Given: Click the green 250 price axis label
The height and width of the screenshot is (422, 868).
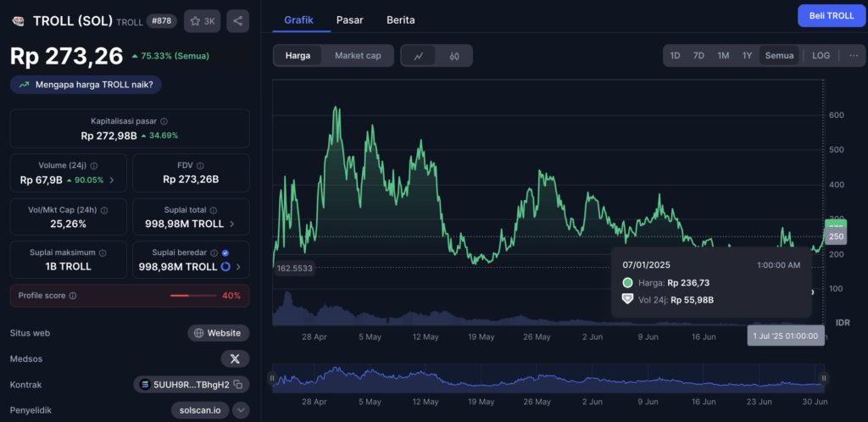Looking at the screenshot, I should pyautogui.click(x=836, y=236).
